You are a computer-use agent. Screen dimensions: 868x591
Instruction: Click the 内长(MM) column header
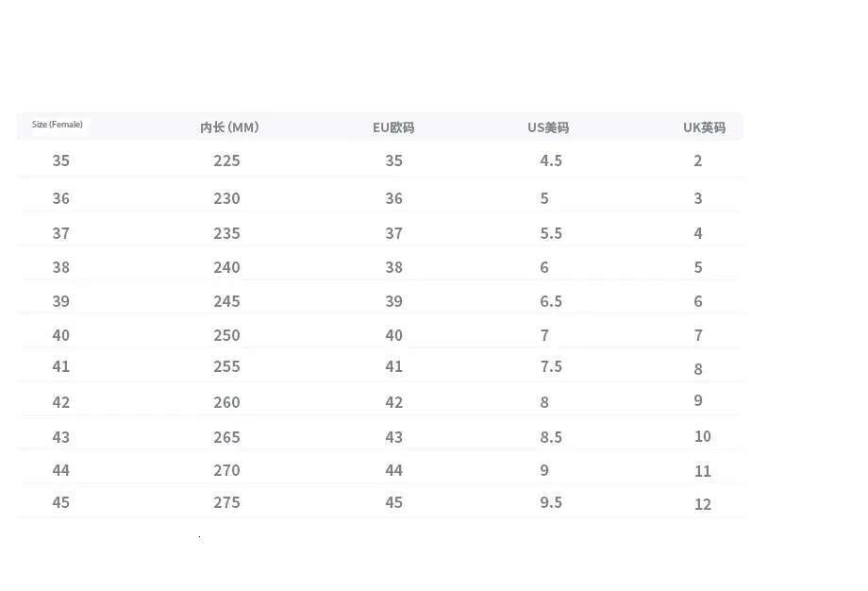228,127
